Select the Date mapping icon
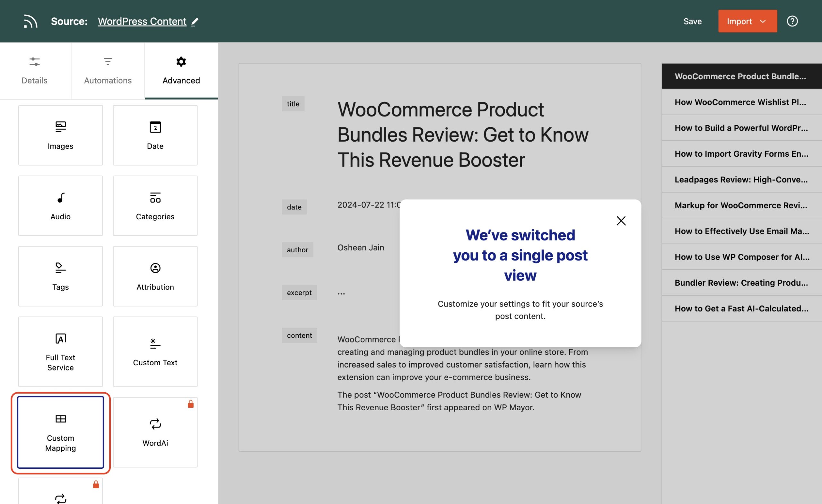 tap(155, 127)
